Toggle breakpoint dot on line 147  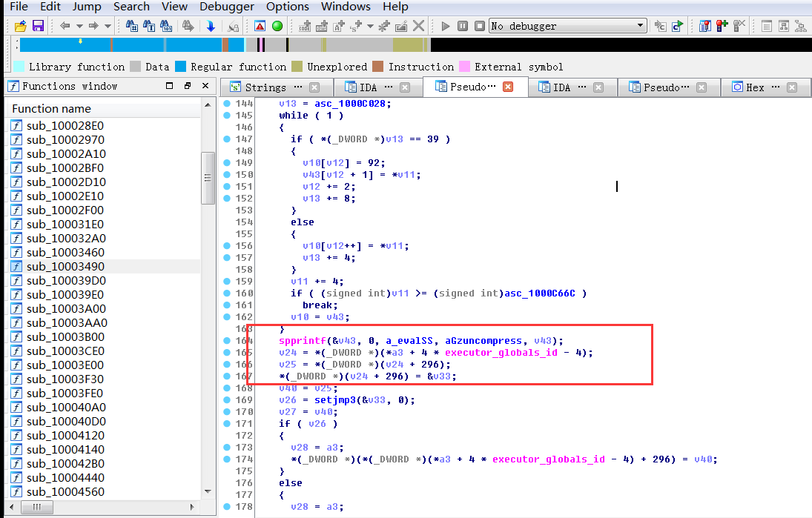(227, 139)
